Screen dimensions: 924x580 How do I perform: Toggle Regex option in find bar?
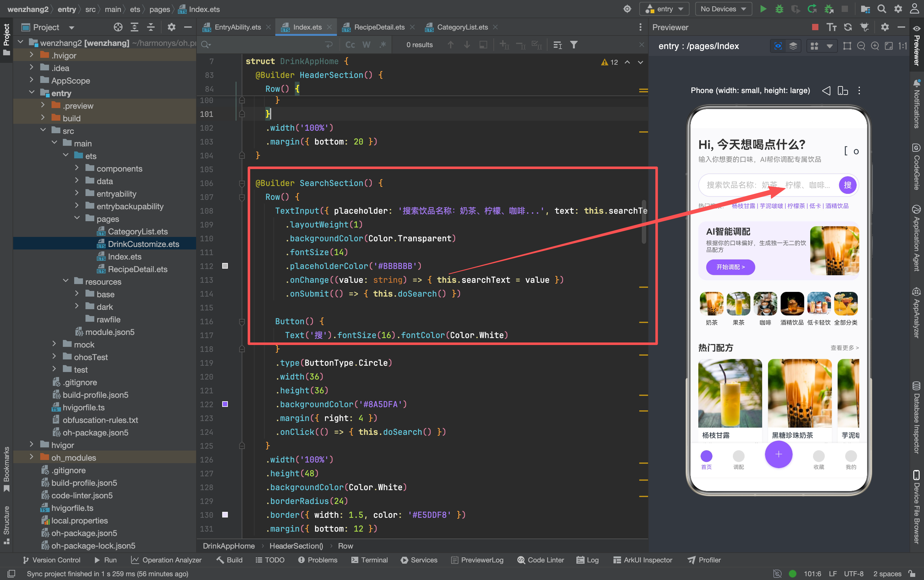coord(382,45)
